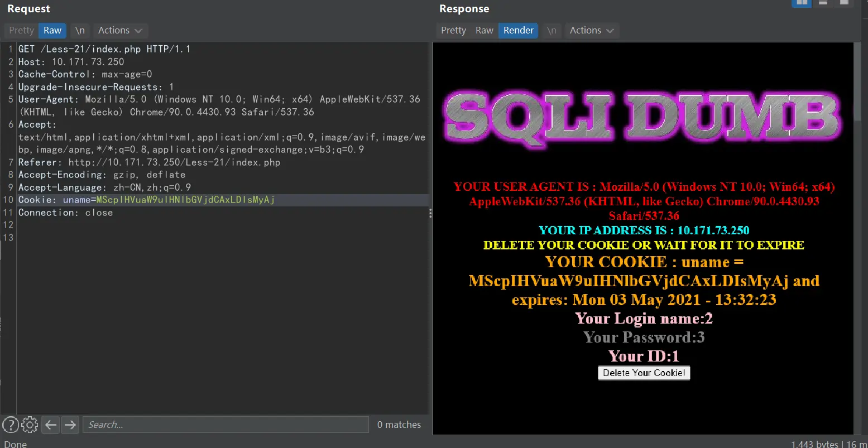Screen dimensions: 868x448
Task: Expand the Response Actions dropdown
Action: click(591, 30)
